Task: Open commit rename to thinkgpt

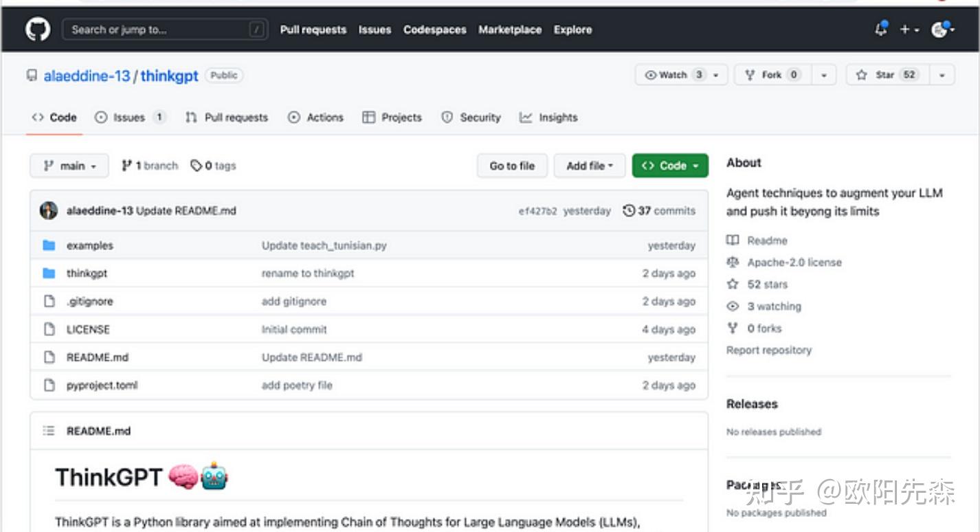Action: (308, 274)
